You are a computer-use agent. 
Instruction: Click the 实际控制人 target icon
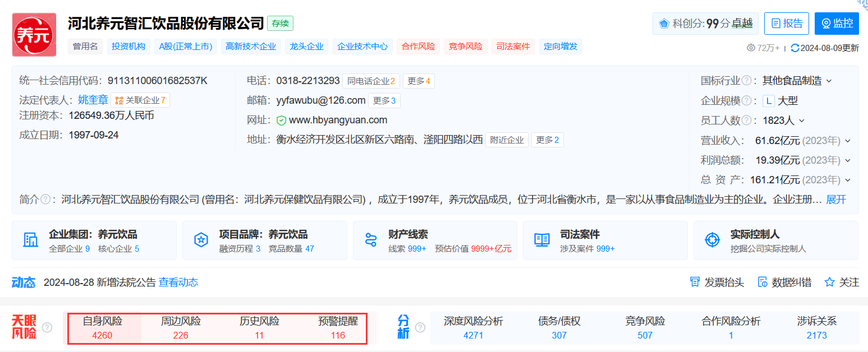tap(712, 240)
